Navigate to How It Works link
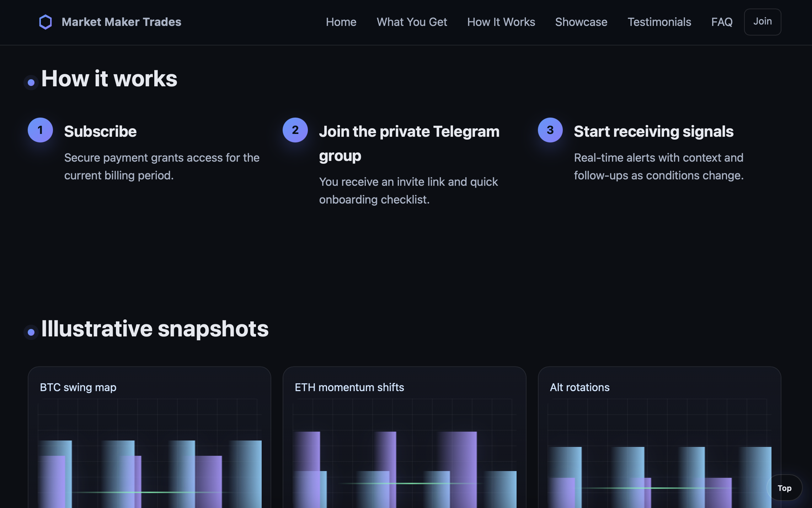Viewport: 812px width, 508px height. 501,22
